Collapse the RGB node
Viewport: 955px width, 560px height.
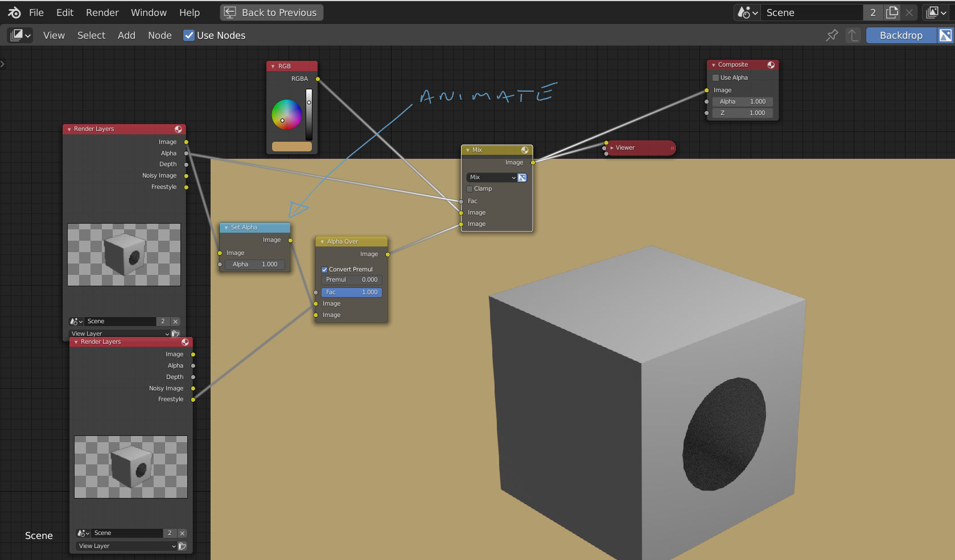273,67
